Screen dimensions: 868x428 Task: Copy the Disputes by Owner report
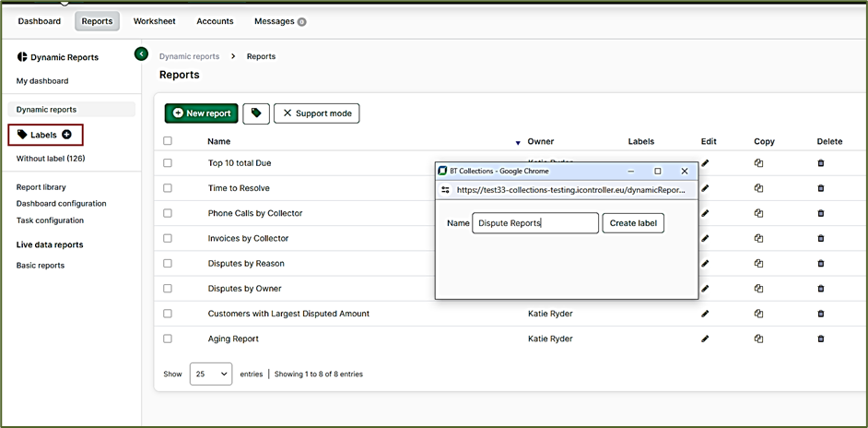[759, 289]
